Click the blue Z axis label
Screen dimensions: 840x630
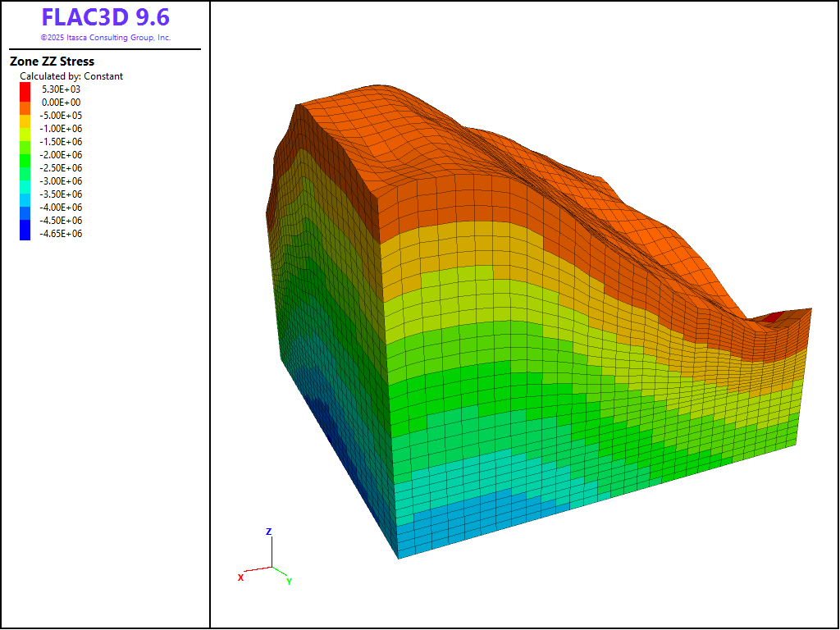click(268, 532)
